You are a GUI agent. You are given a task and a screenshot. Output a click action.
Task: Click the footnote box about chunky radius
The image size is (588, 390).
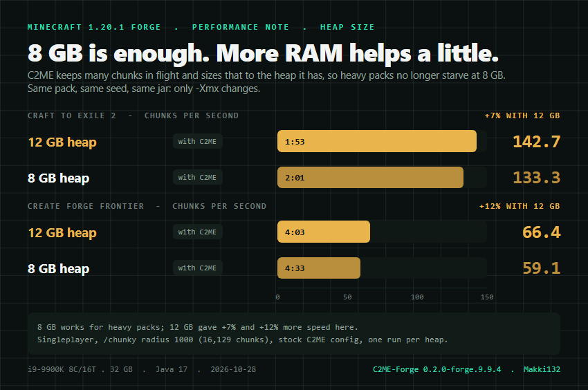pos(294,334)
